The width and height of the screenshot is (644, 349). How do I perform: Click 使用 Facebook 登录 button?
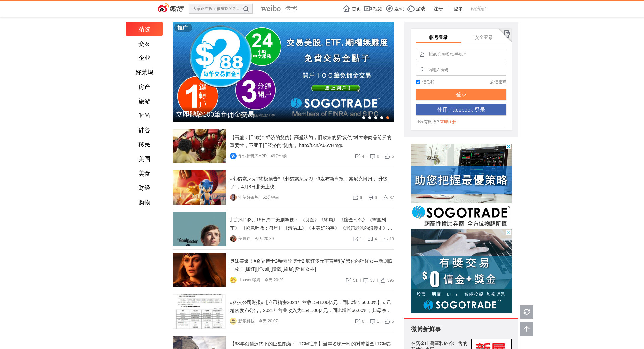461,110
